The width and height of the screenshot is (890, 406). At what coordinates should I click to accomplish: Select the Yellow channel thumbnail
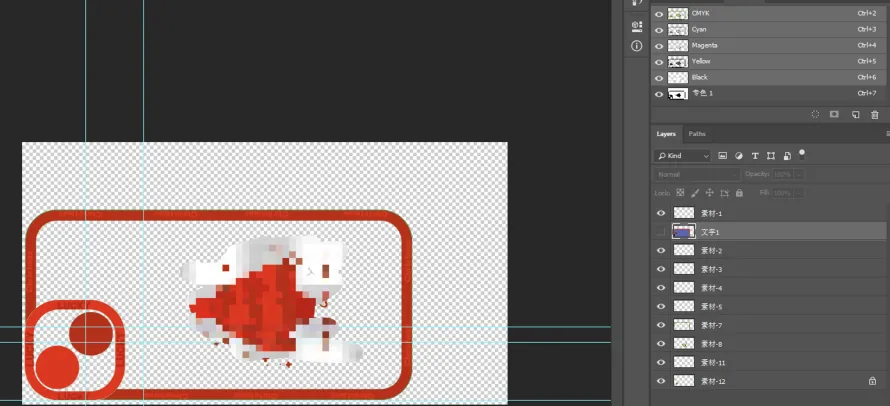[678, 61]
